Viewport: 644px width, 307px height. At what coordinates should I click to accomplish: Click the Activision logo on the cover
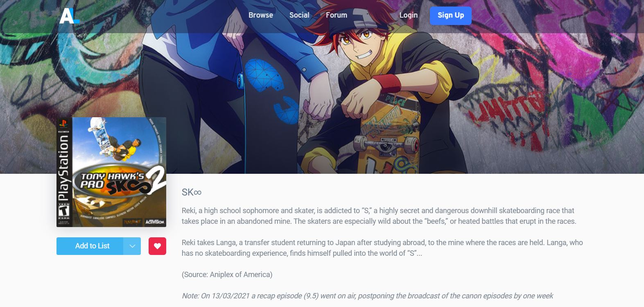point(155,222)
